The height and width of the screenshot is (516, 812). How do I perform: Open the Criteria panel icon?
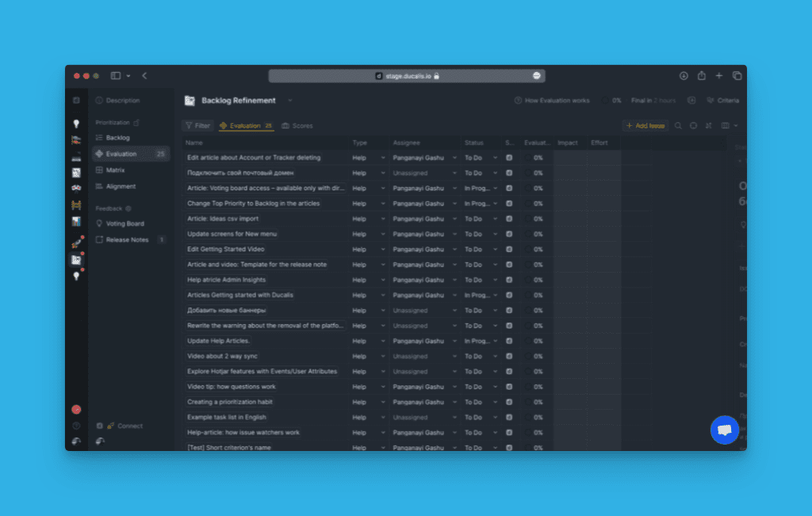click(x=710, y=101)
